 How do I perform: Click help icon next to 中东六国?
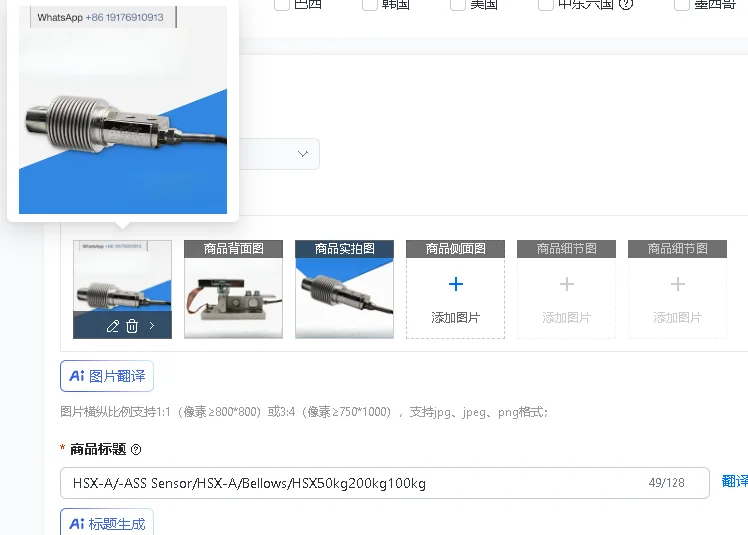click(x=626, y=4)
